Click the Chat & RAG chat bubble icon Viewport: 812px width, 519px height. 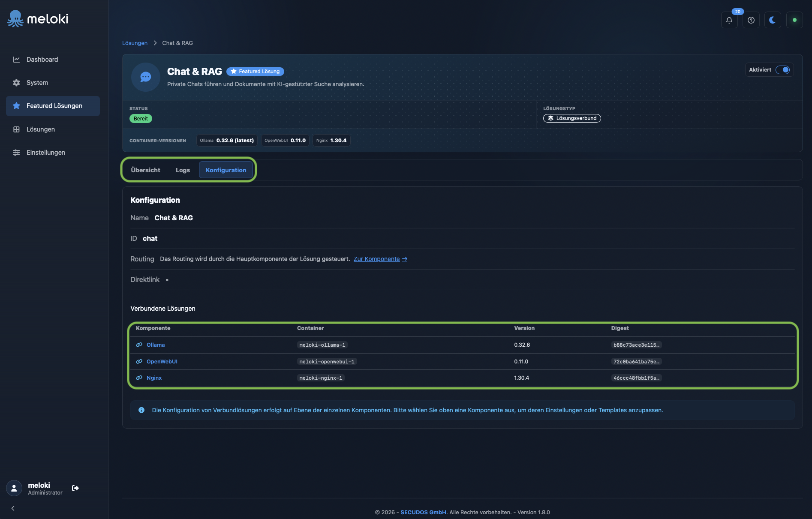click(146, 77)
